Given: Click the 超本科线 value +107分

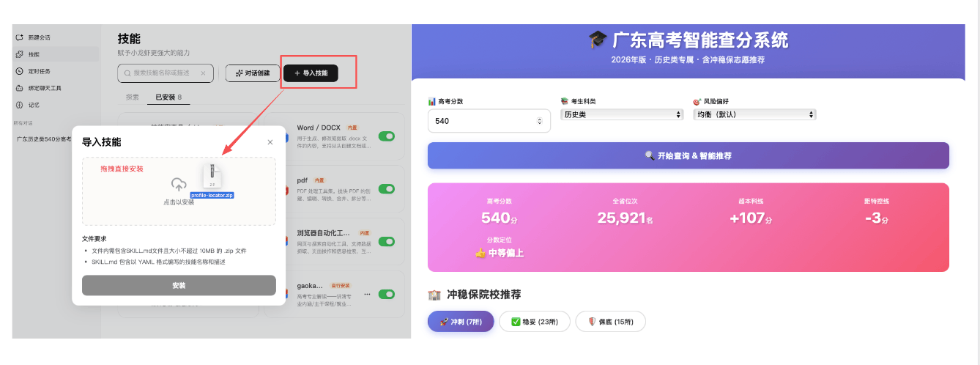Looking at the screenshot, I should (751, 218).
